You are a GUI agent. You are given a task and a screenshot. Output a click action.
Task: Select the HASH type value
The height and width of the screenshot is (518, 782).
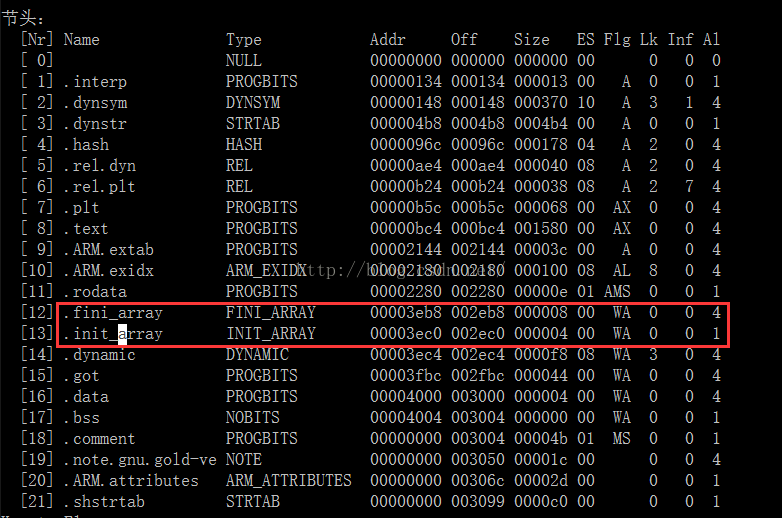244,145
